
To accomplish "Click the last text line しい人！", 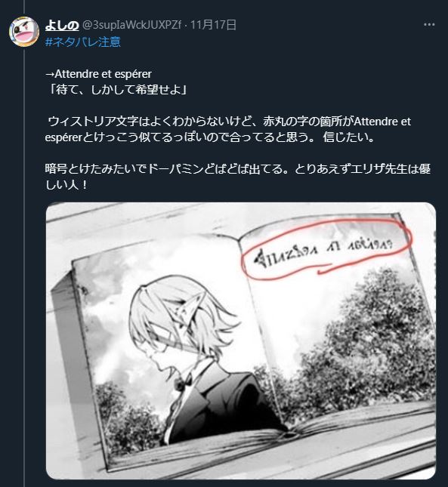I will [x=66, y=185].
